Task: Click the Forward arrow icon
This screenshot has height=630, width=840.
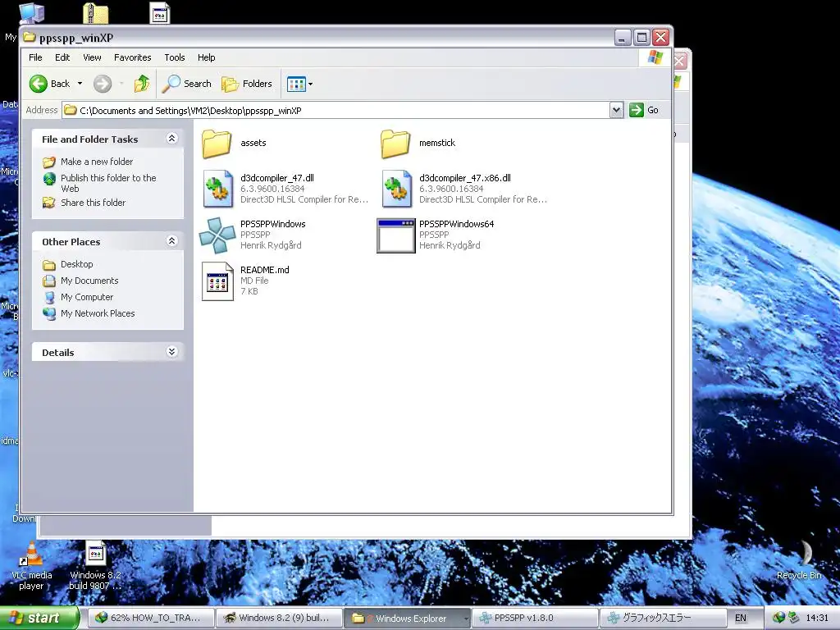Action: (x=103, y=84)
